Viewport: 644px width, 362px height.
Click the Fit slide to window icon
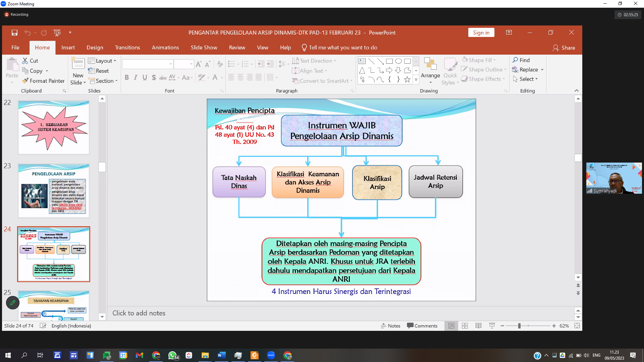tap(577, 326)
